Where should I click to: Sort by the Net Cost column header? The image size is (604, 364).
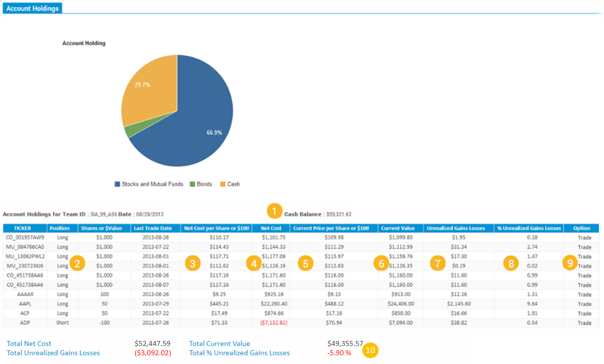[271, 228]
